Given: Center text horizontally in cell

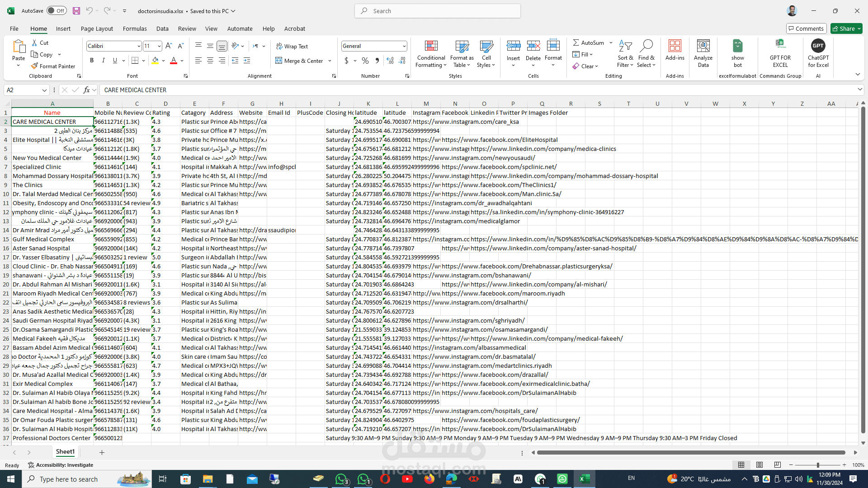Looking at the screenshot, I should [x=210, y=60].
